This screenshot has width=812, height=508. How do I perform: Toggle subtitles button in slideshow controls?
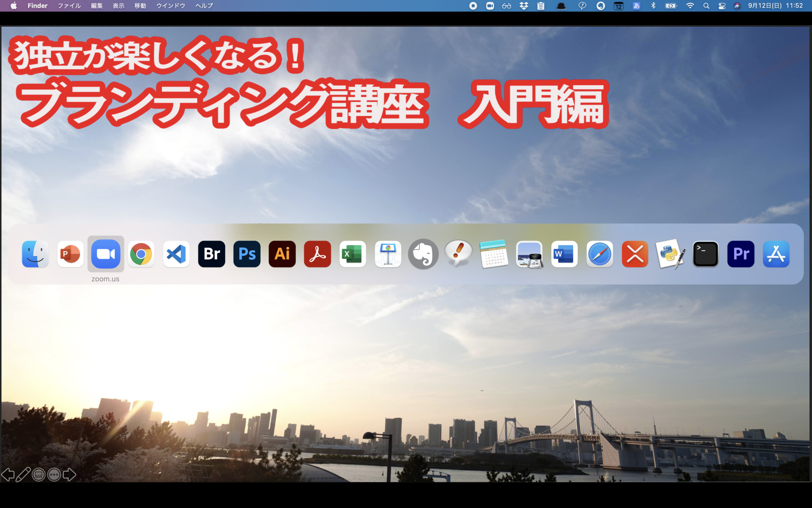pos(39,475)
